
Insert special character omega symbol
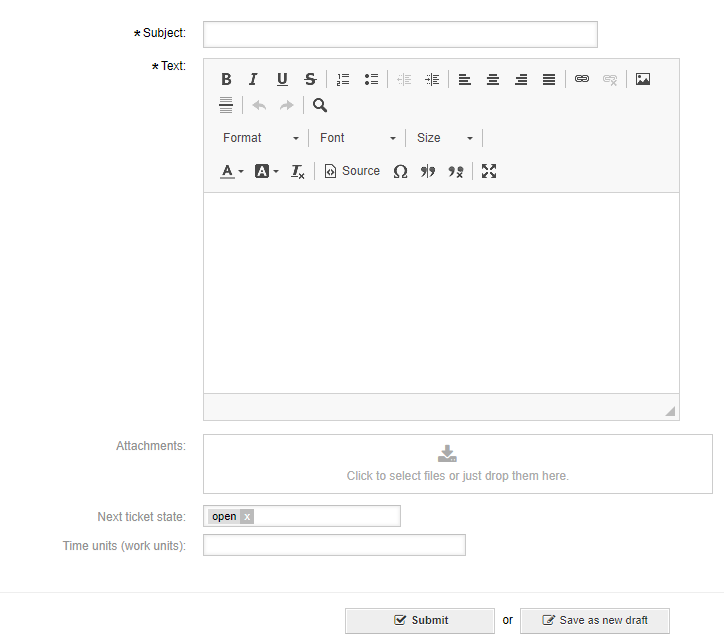pos(400,171)
